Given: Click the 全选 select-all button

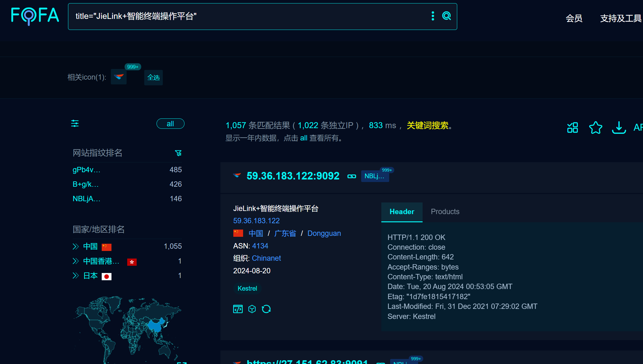Looking at the screenshot, I should pyautogui.click(x=153, y=77).
